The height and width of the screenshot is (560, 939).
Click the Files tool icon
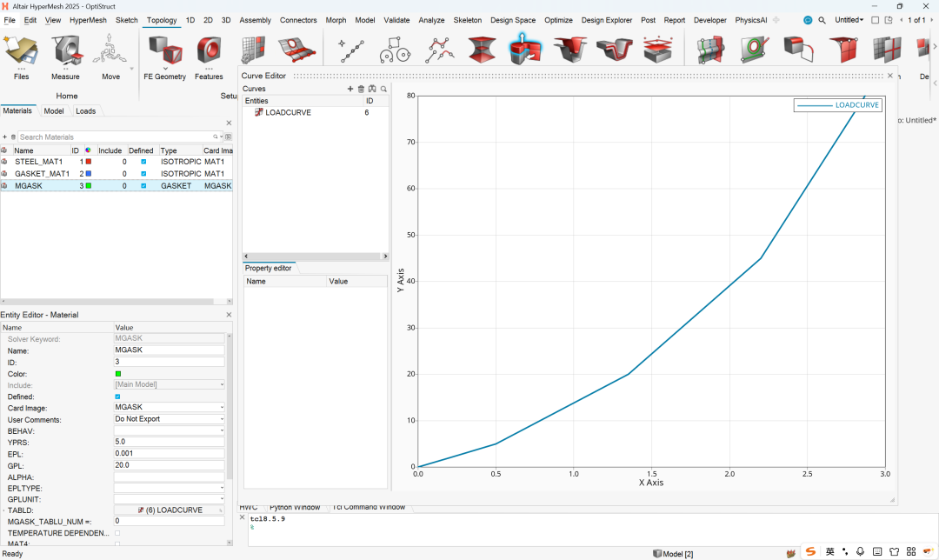(x=22, y=52)
